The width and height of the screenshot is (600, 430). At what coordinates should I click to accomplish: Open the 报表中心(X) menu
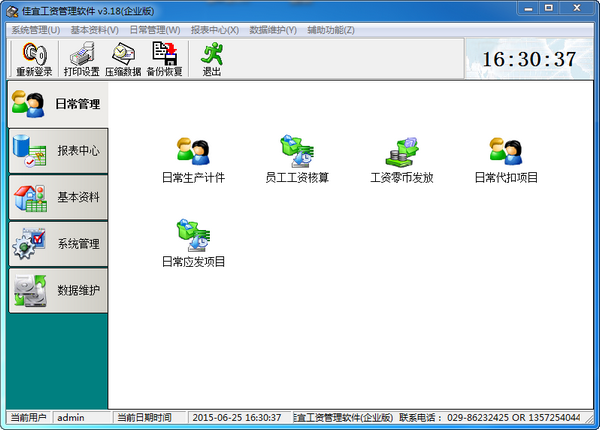click(x=215, y=30)
